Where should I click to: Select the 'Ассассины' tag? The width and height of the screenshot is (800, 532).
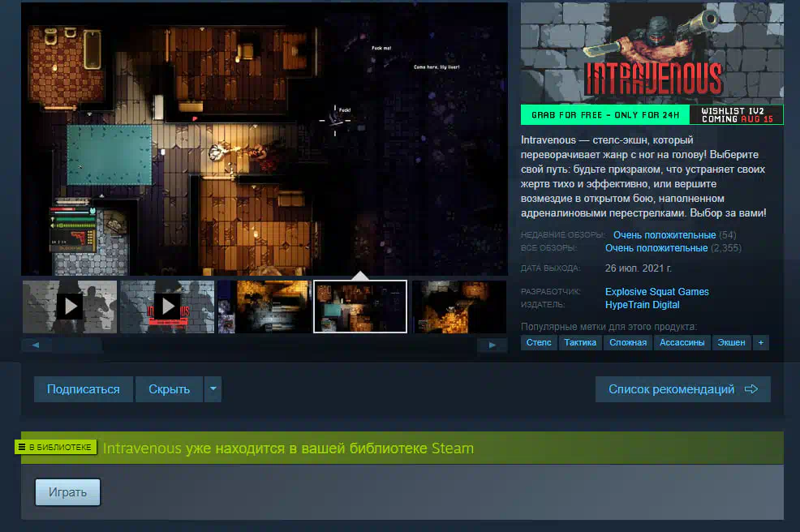pos(682,343)
